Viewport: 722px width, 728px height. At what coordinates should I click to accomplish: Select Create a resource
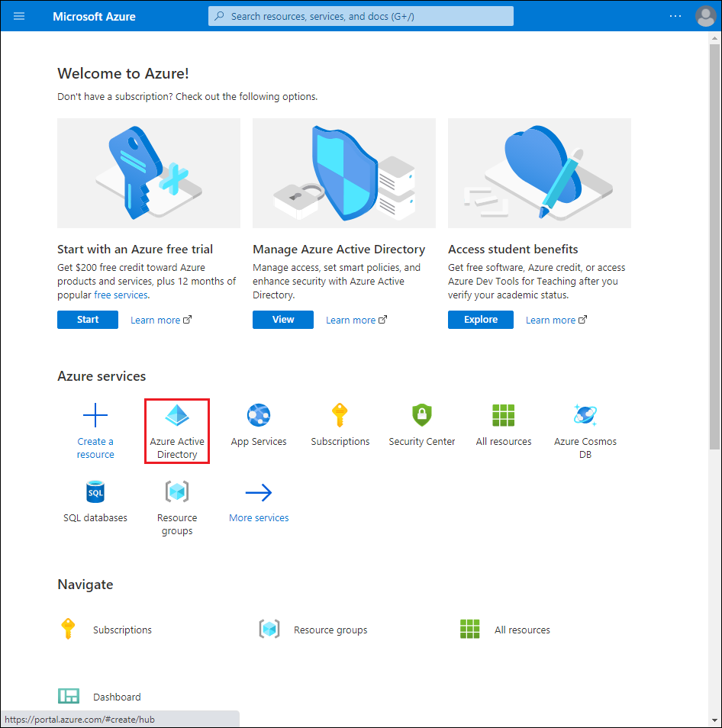pos(95,430)
